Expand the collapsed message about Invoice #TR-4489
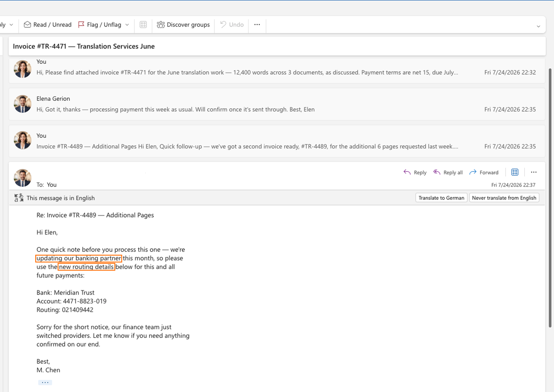 pyautogui.click(x=277, y=141)
